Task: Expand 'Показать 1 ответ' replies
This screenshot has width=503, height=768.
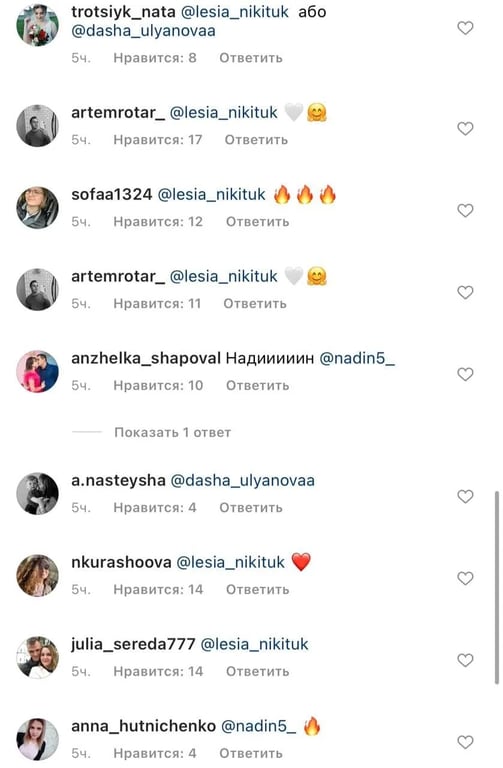Action: 172,432
